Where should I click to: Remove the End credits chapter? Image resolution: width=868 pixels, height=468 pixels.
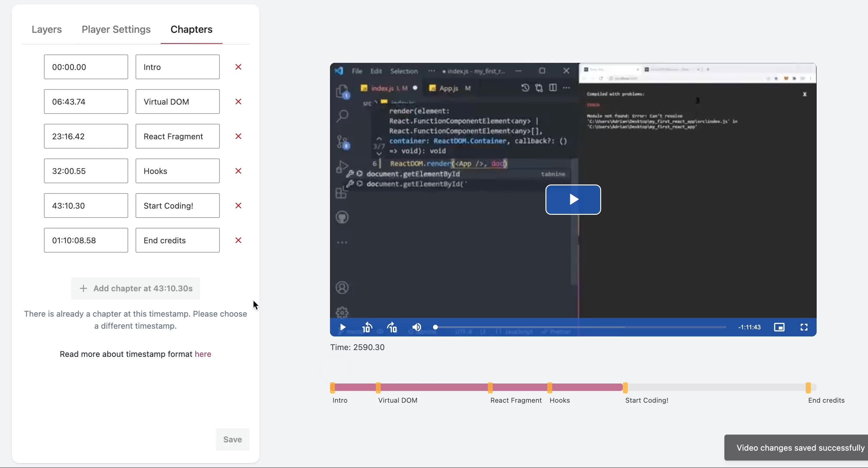(238, 240)
